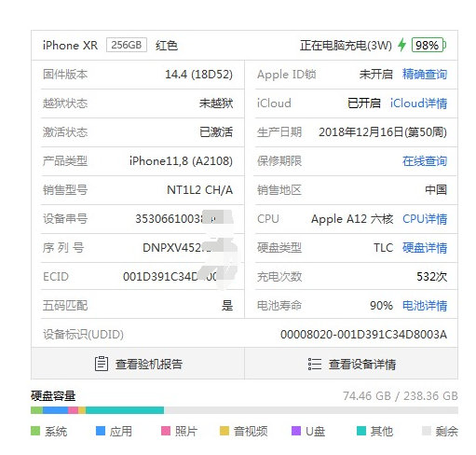Click the 设备标识(UDID) label
The width and height of the screenshot is (476, 455).
point(83,335)
